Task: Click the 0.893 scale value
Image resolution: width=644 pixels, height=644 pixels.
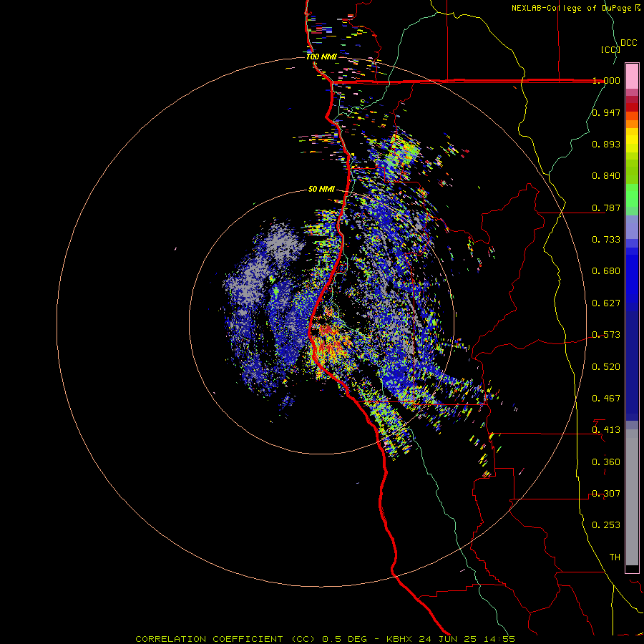Action: click(x=606, y=144)
